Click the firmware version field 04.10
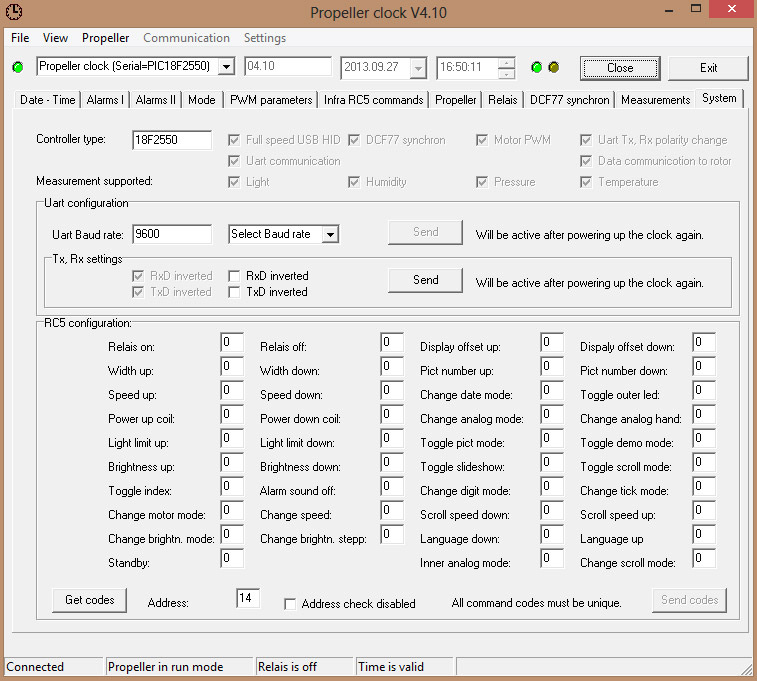Viewport: 757px width, 681px height. pyautogui.click(x=288, y=67)
